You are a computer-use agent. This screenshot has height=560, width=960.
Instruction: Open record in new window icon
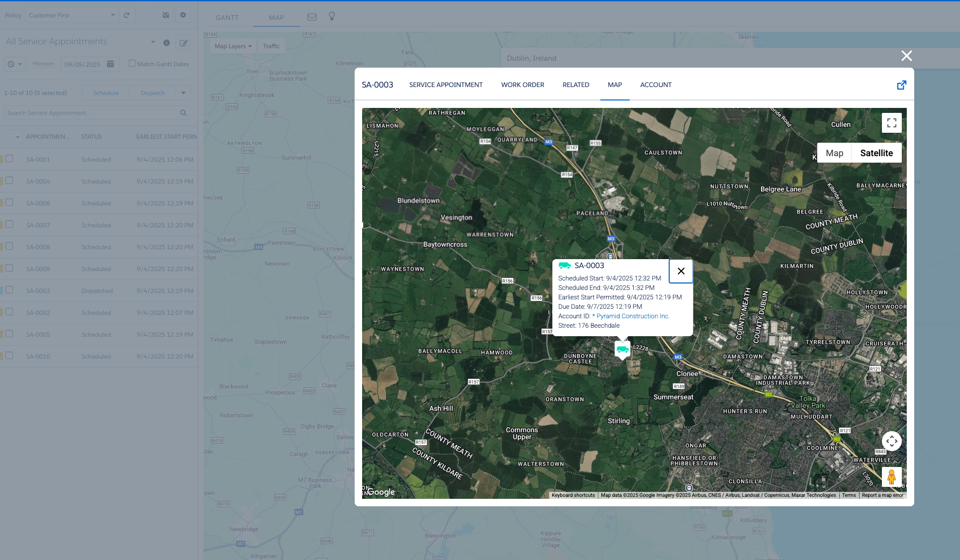coord(901,85)
